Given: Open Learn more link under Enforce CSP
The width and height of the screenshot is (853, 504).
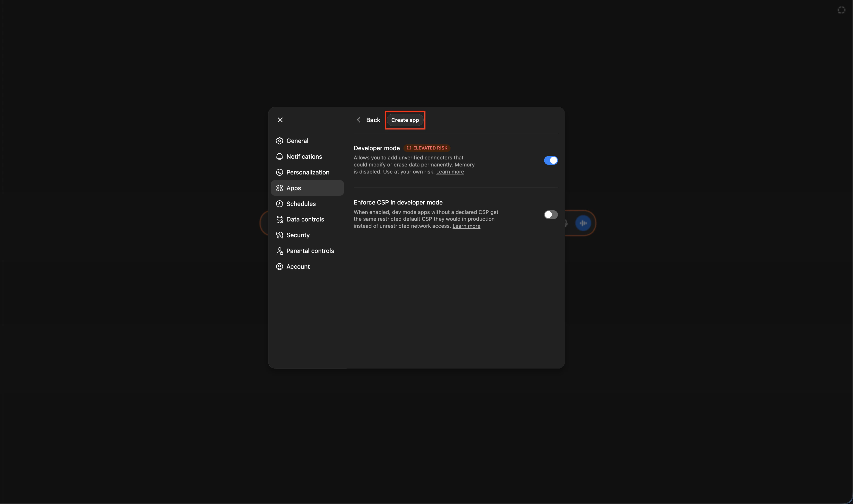Looking at the screenshot, I should [466, 226].
